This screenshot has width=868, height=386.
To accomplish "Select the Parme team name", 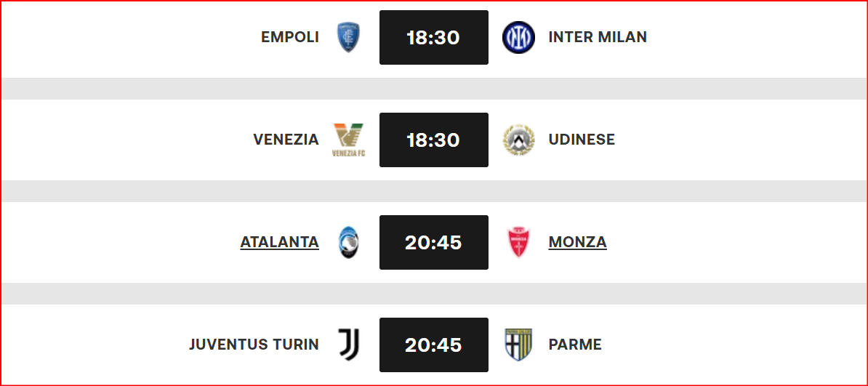I will tap(575, 345).
